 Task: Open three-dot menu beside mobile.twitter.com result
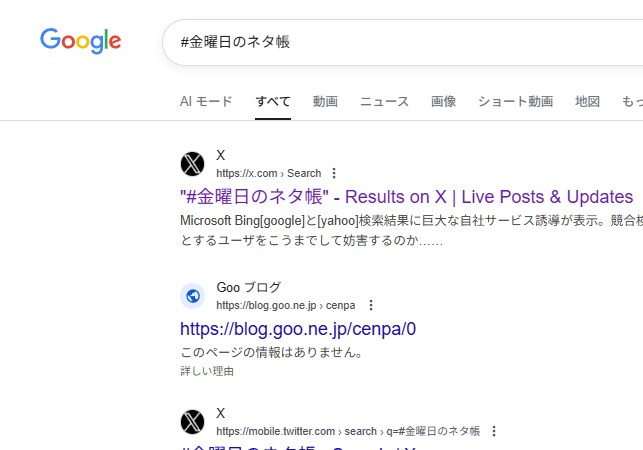[493, 431]
